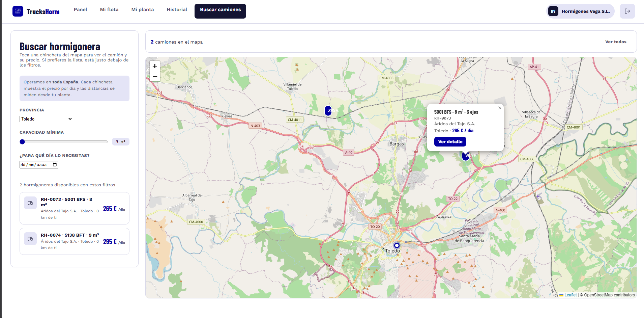644x318 pixels.
Task: Switch to the Mi planta tab
Action: click(143, 9)
